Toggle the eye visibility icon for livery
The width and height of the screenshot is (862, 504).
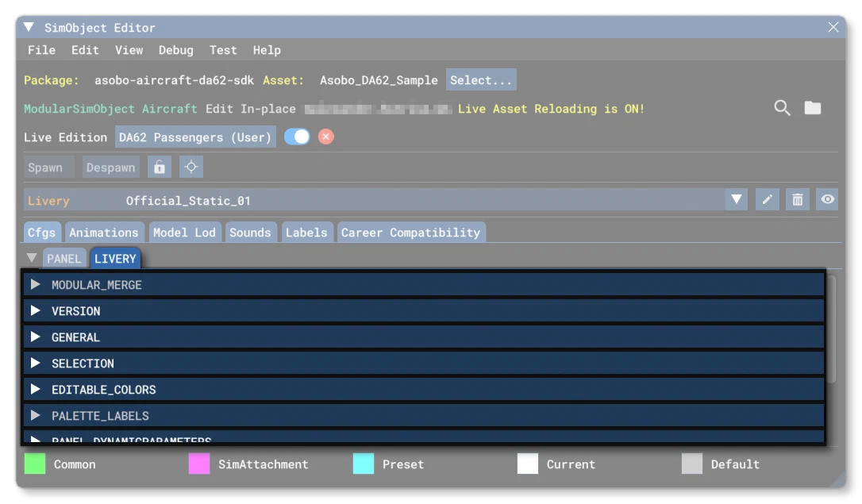click(827, 199)
